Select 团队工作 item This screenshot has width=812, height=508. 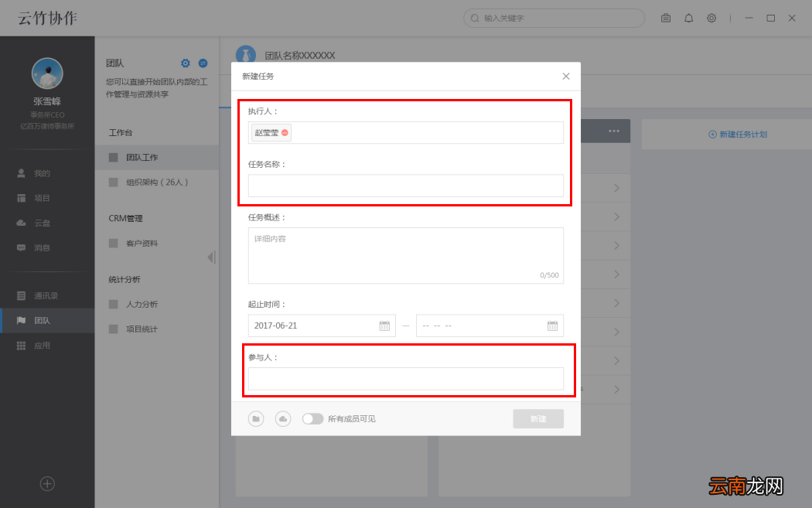157,158
